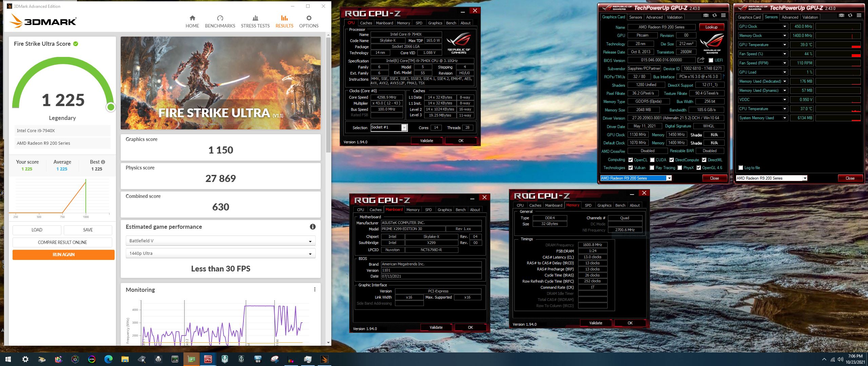The width and height of the screenshot is (868, 366).
Task: Show hidden system tray icons
Action: [824, 359]
